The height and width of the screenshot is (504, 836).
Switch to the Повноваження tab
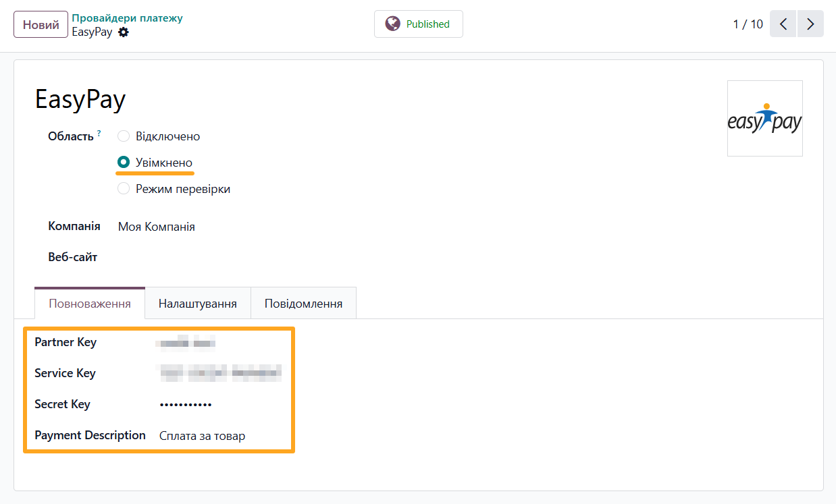tap(90, 303)
